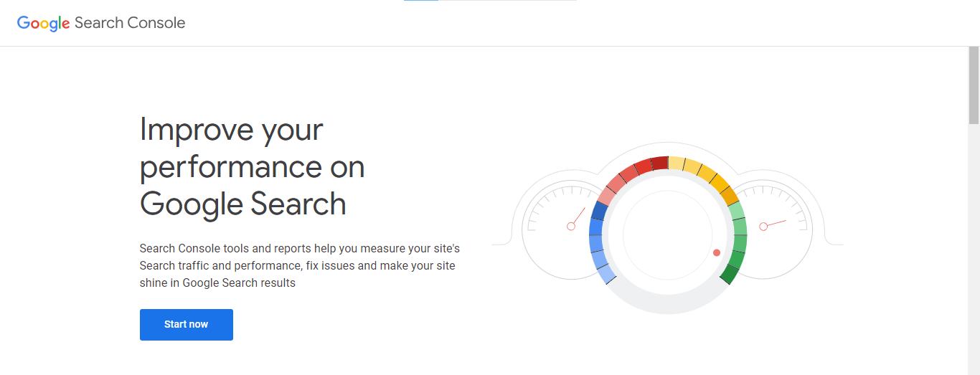Click the vertical scrollbar thumb

(974, 86)
